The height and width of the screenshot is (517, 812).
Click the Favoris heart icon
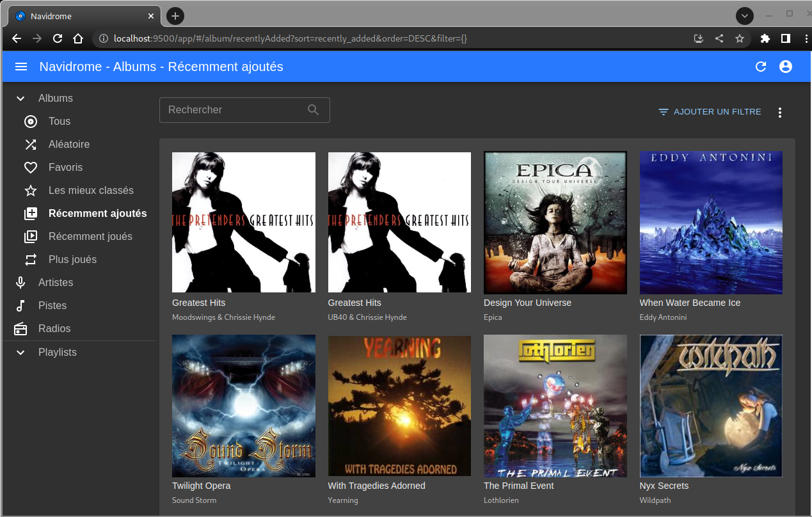point(31,168)
